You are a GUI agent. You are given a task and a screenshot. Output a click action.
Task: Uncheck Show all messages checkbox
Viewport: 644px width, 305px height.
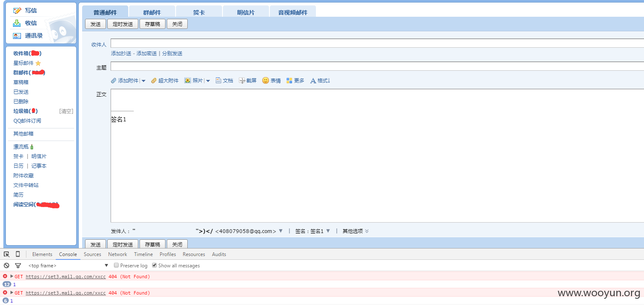[154, 265]
